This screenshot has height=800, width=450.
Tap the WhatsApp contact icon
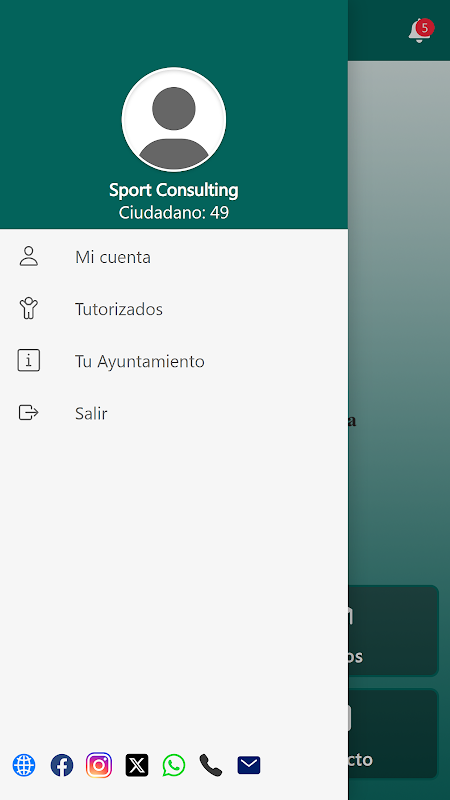[174, 765]
